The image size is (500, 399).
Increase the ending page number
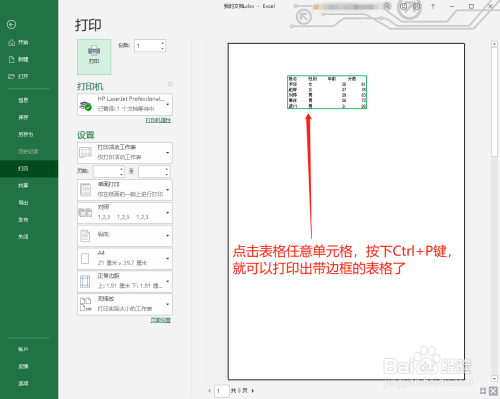(x=167, y=169)
